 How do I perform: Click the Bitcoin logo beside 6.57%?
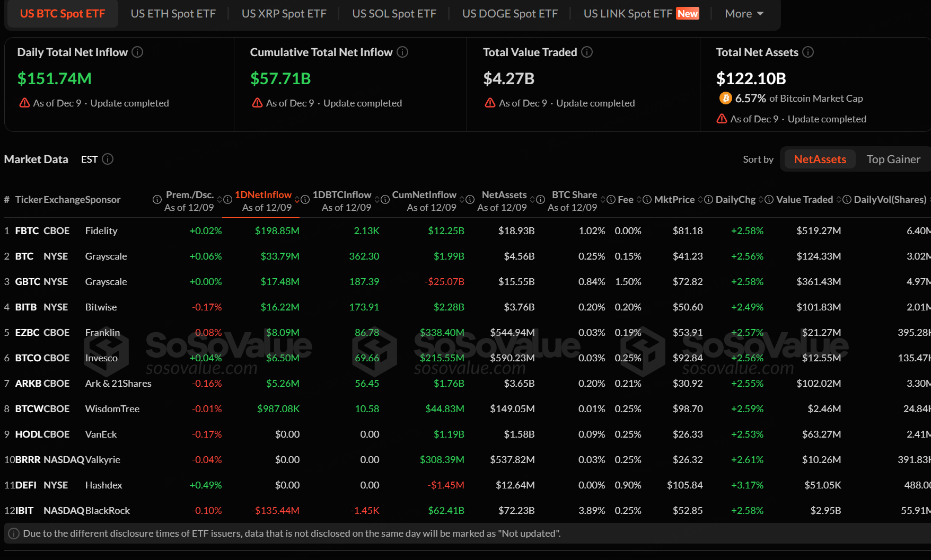tap(725, 98)
